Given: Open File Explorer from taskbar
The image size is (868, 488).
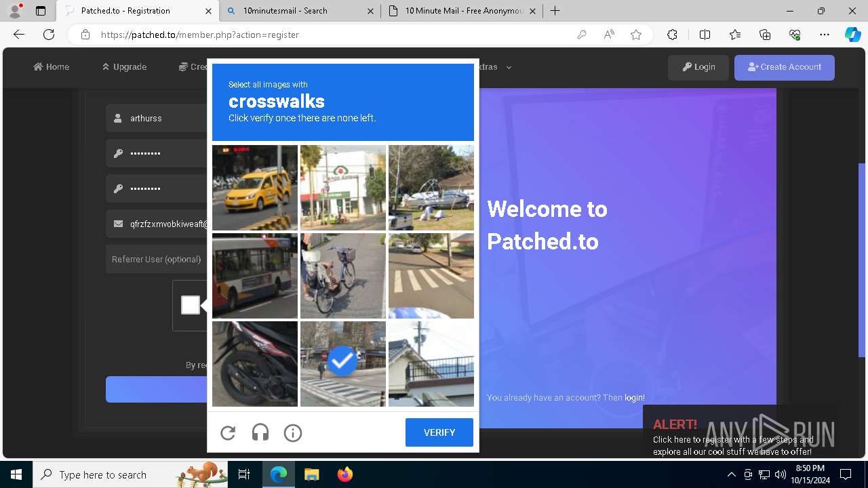Looking at the screenshot, I should click(311, 474).
